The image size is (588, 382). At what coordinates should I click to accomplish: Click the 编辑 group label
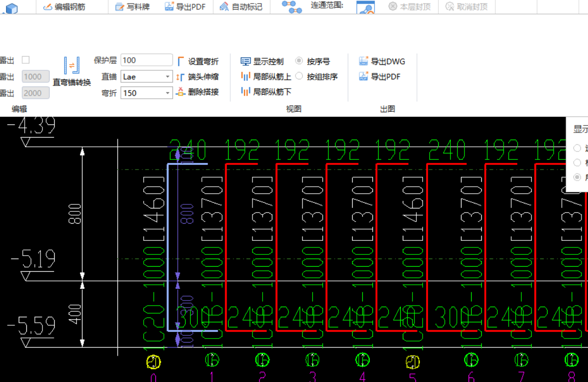(20, 109)
